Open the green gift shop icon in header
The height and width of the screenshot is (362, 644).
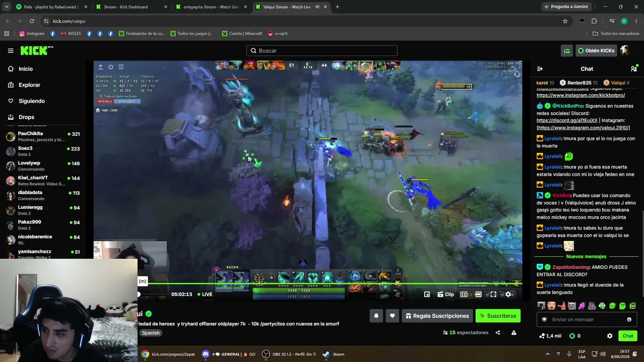(567, 51)
